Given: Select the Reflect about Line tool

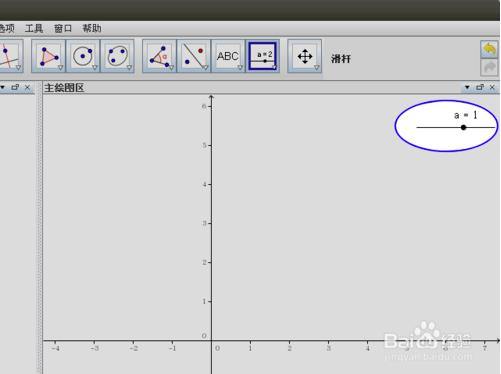Looking at the screenshot, I should [x=194, y=56].
